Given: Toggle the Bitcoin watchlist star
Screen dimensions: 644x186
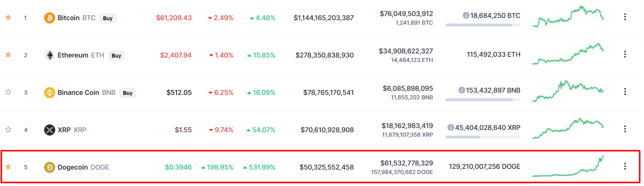Looking at the screenshot, I should (8, 17).
